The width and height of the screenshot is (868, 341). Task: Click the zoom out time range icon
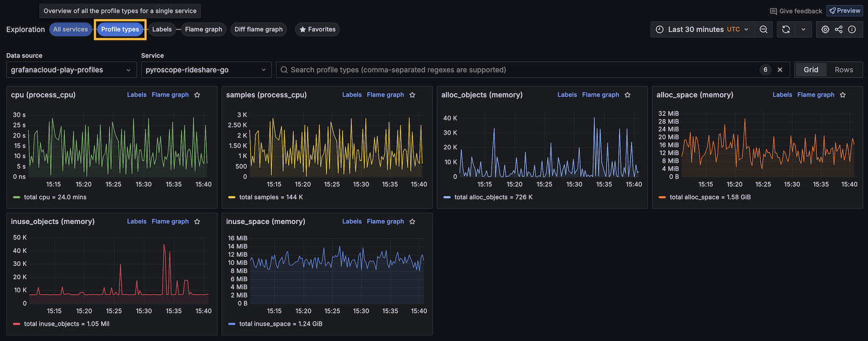pyautogui.click(x=763, y=30)
